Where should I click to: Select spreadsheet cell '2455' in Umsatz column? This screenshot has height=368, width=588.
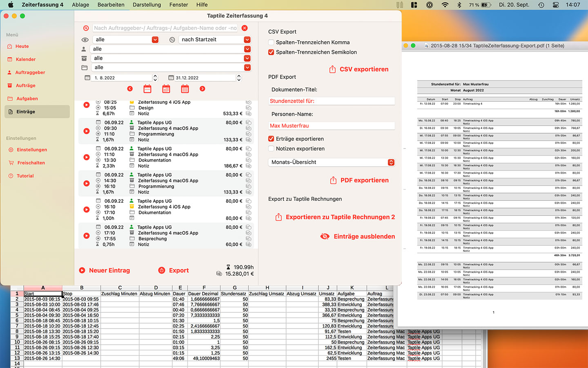click(327, 358)
